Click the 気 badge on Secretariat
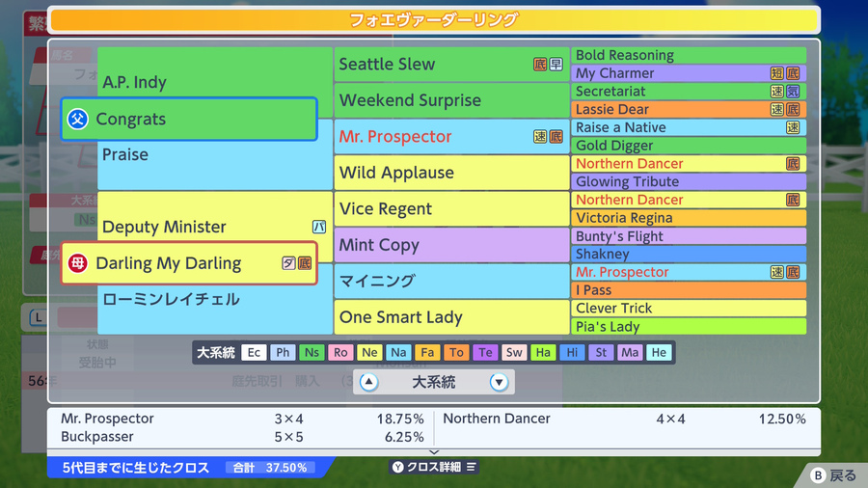The image size is (868, 488). (793, 92)
